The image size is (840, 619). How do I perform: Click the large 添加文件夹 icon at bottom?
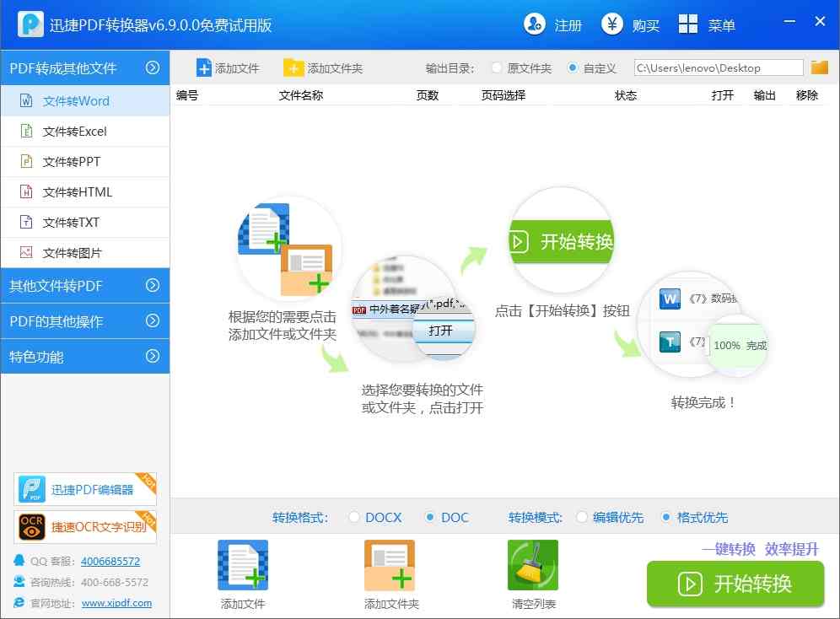point(390,565)
